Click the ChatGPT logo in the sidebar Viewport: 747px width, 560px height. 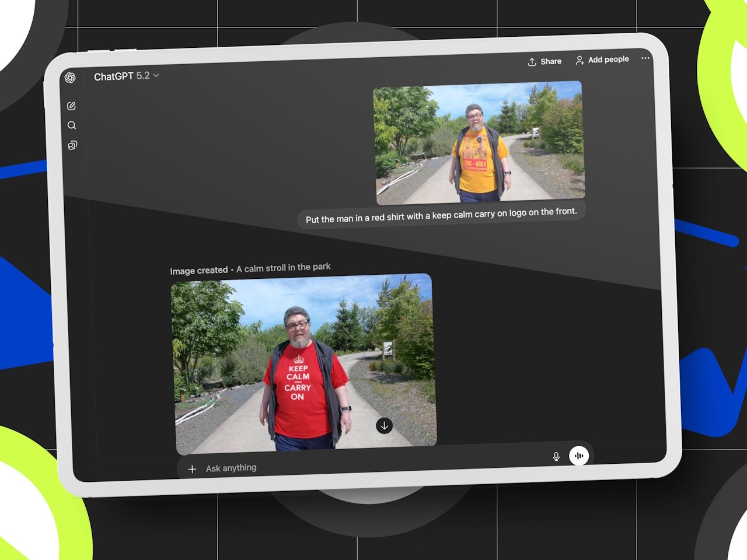pos(70,78)
